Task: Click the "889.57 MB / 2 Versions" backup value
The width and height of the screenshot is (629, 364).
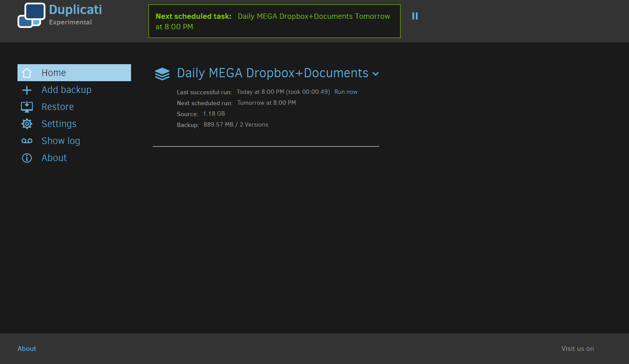Action: (x=236, y=125)
